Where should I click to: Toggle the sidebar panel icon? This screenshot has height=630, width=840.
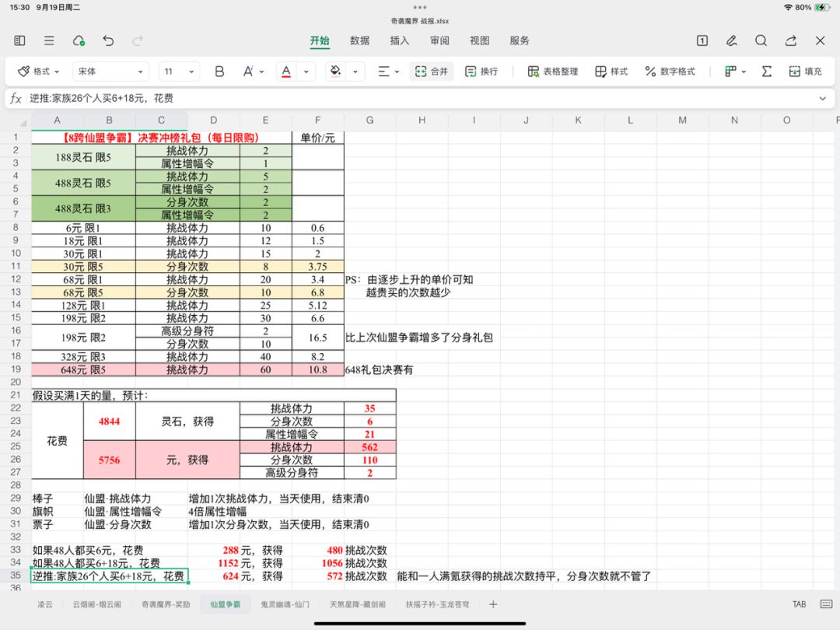(19, 40)
